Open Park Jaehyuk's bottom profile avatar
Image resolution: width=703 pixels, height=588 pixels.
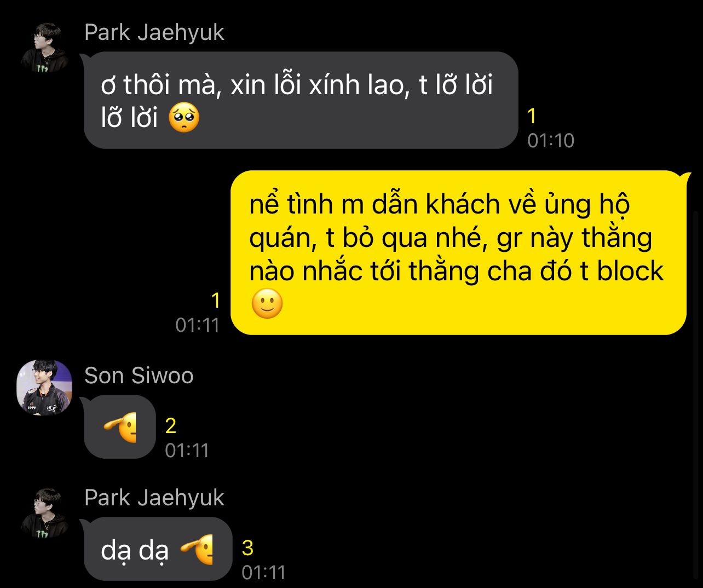tap(44, 512)
